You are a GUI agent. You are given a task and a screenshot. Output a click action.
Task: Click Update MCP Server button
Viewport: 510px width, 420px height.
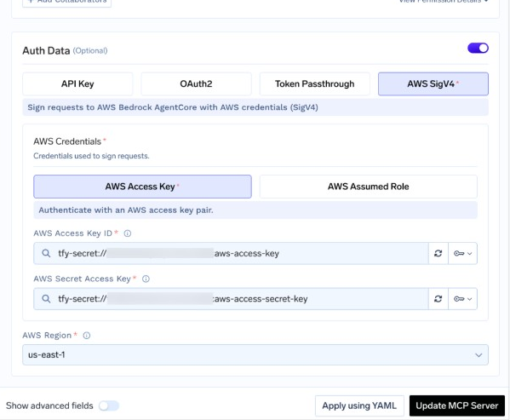[x=457, y=406]
